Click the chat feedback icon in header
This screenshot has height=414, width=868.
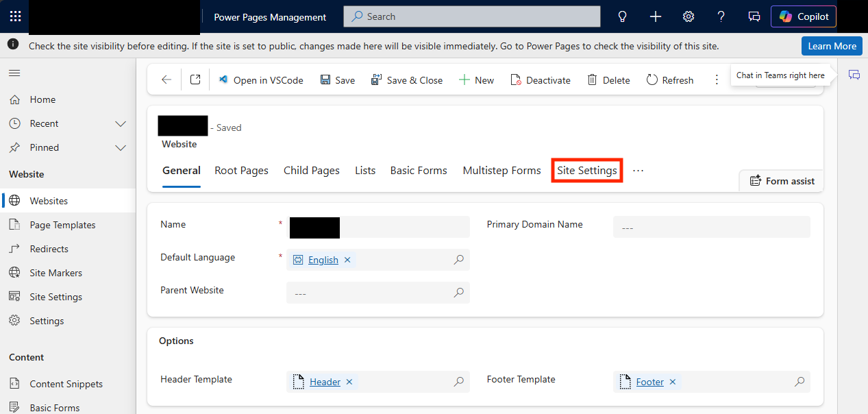(x=754, y=16)
